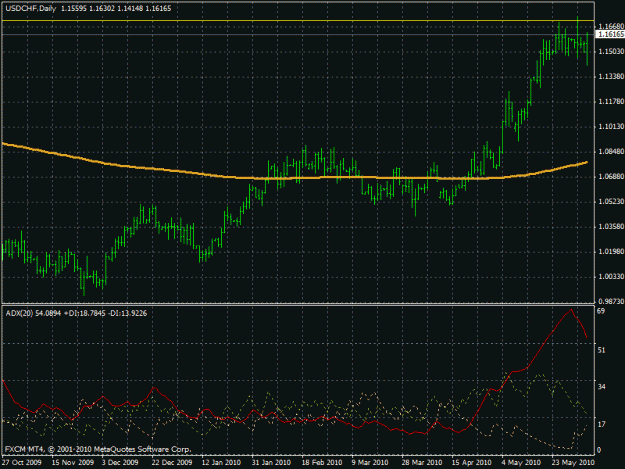Click the 1.08480 price axis label
Viewport: 625px width, 469px height.
pos(611,151)
